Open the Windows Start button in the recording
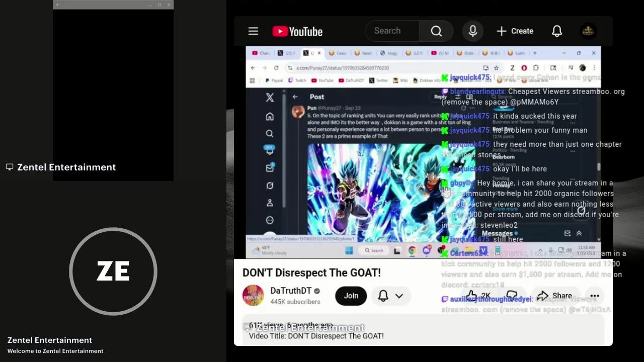The width and height of the screenshot is (644, 362). pos(349,250)
